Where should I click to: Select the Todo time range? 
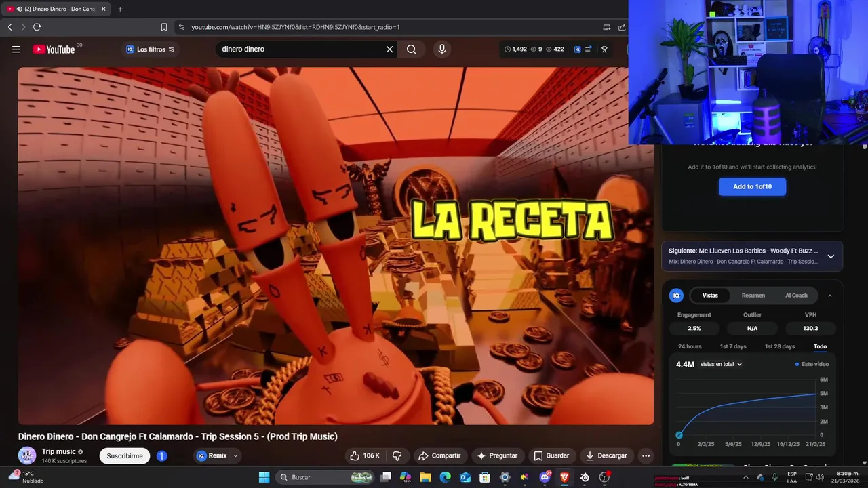pos(820,346)
